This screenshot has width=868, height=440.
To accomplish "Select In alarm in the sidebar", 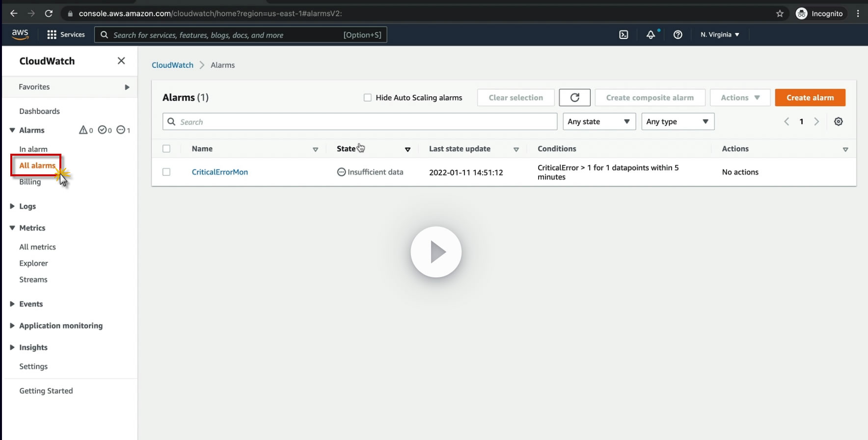I will point(33,149).
